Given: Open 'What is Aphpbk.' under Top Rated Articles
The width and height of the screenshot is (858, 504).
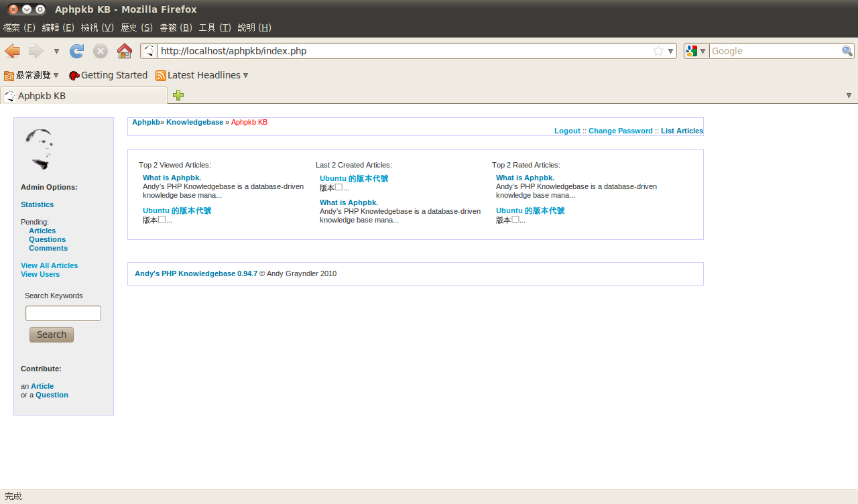Looking at the screenshot, I should [525, 178].
